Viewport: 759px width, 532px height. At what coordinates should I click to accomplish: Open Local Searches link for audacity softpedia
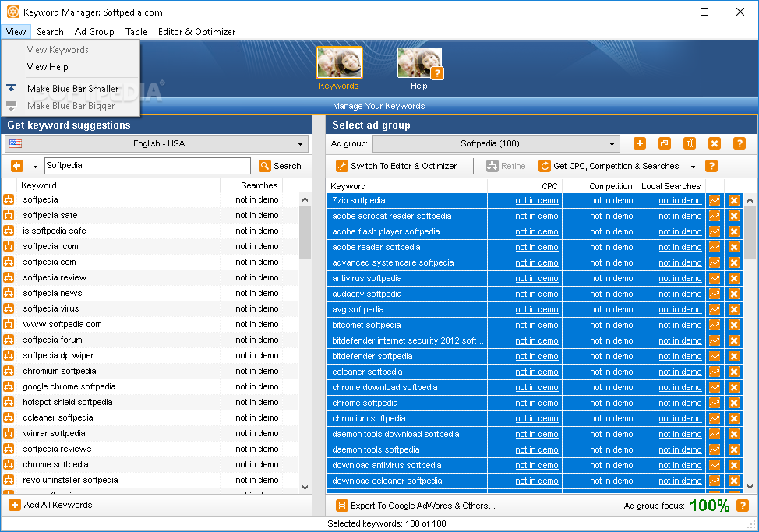point(680,294)
